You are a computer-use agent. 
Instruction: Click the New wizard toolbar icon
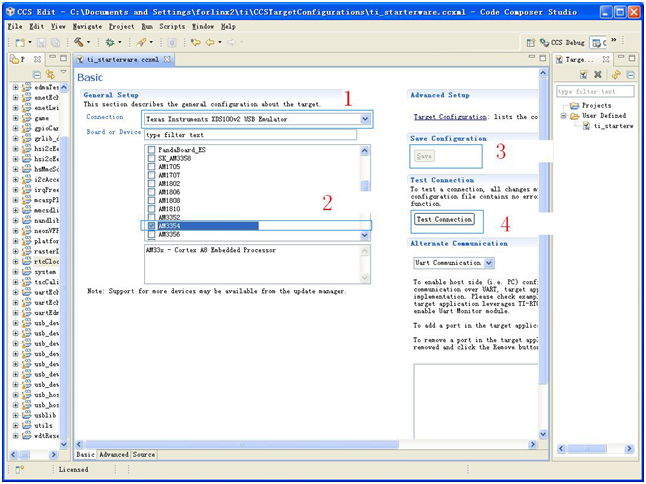19,42
